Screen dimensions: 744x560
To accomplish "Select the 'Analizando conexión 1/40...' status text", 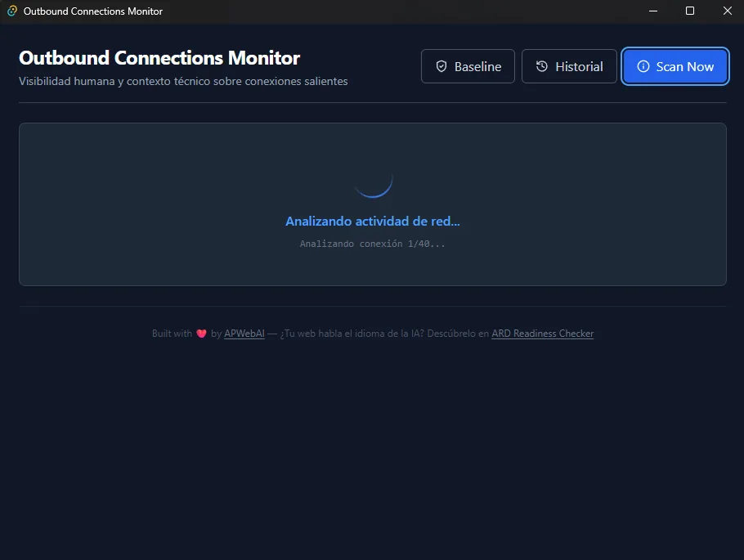I will click(x=373, y=244).
